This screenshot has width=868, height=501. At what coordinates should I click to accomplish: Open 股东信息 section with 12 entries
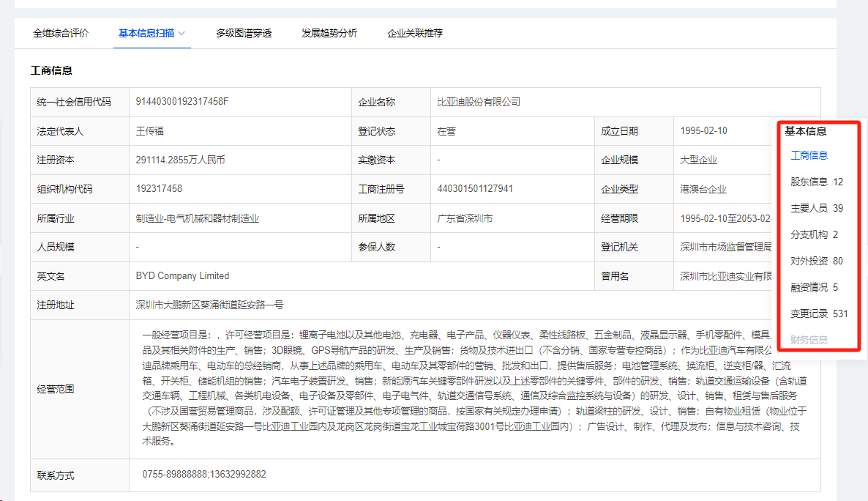tap(816, 182)
